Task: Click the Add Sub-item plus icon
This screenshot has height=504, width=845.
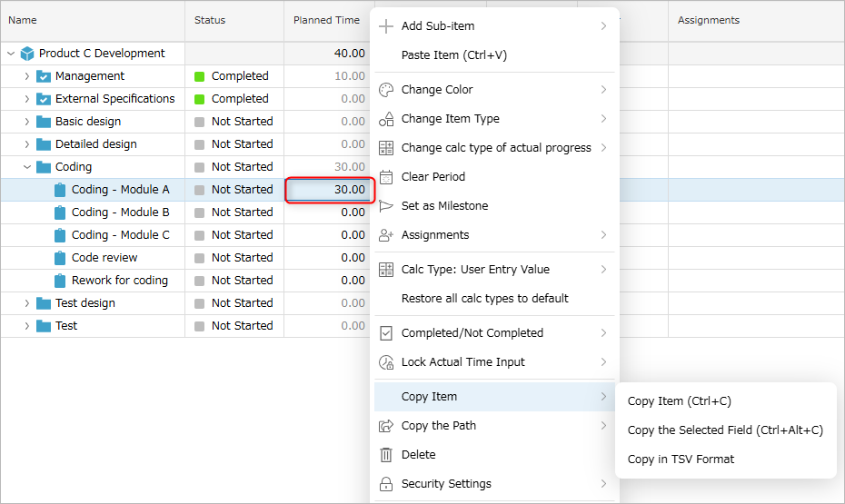Action: coord(386,25)
